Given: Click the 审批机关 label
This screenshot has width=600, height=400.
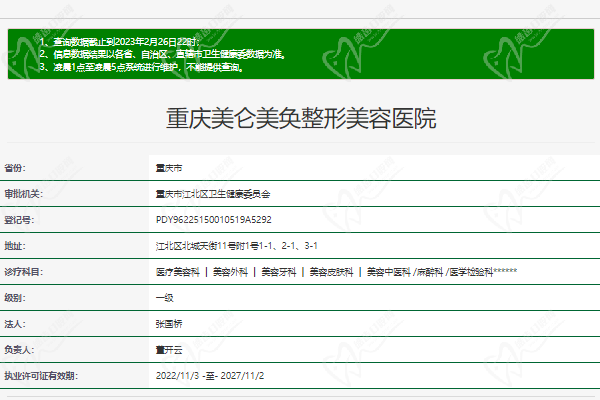Looking at the screenshot, I should point(23,194).
